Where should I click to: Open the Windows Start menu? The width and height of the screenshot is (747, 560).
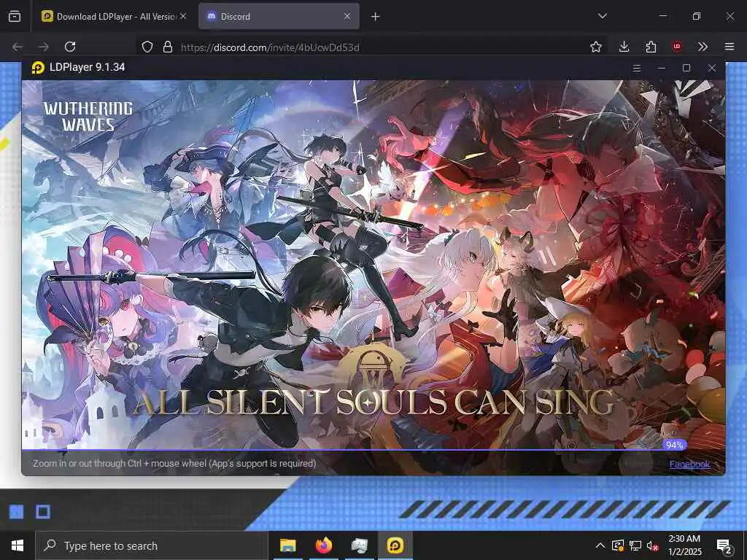pyautogui.click(x=18, y=545)
